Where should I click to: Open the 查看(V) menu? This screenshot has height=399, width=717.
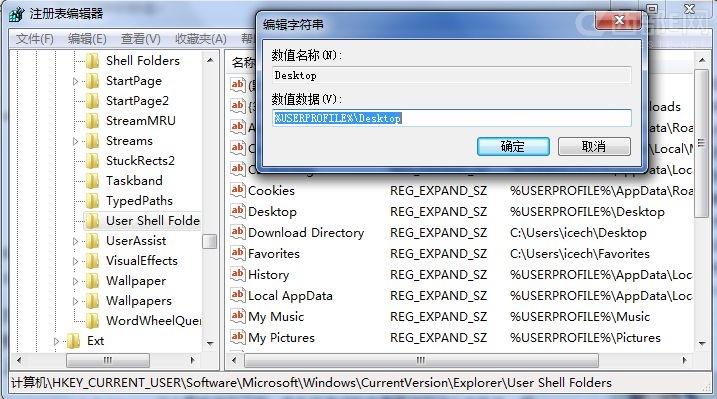click(x=140, y=39)
